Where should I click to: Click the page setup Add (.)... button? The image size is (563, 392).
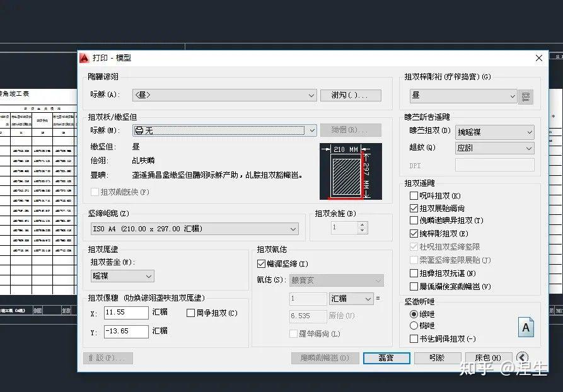(x=351, y=95)
